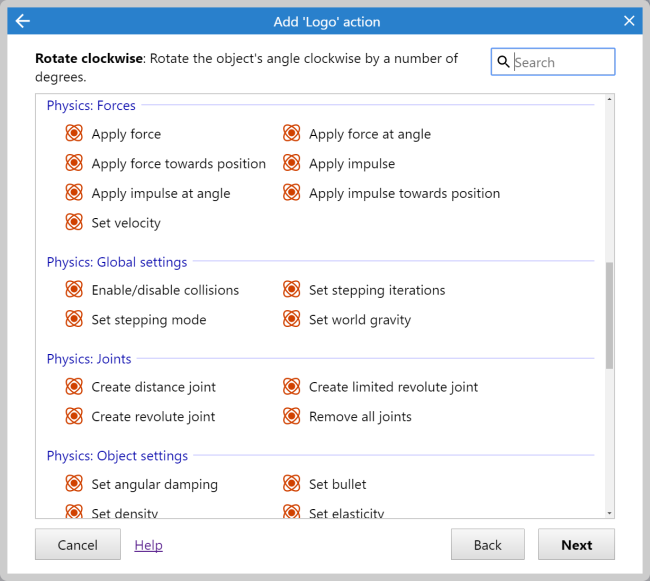Click the Next button
The width and height of the screenshot is (650, 581).
coord(576,545)
